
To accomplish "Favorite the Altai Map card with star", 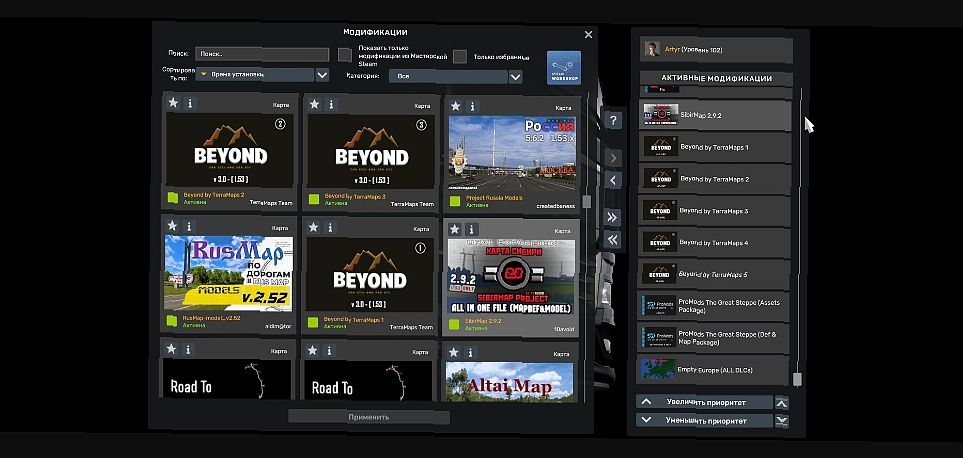I will pyautogui.click(x=453, y=352).
